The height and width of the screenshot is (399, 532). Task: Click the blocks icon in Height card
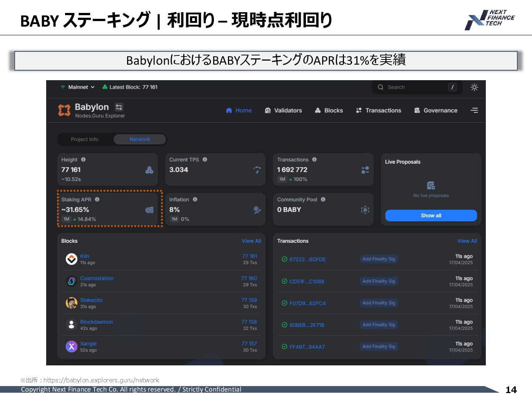[x=149, y=170]
